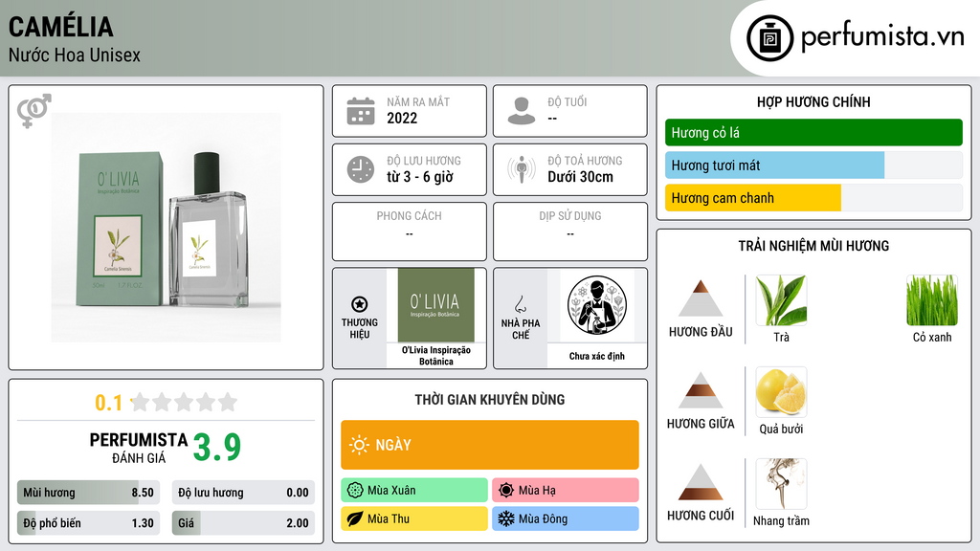Click the person icon beside Độ tuổi
The image size is (980, 551).
pyautogui.click(x=522, y=111)
